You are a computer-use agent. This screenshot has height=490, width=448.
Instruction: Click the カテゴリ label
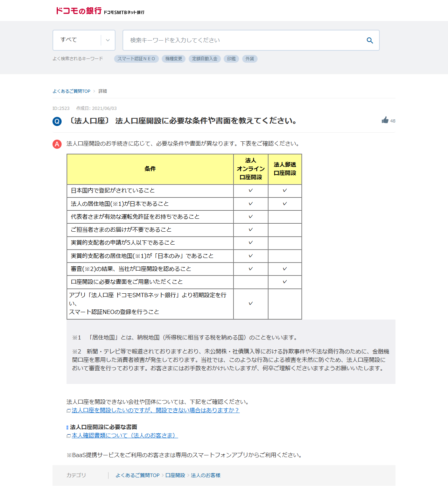76,475
